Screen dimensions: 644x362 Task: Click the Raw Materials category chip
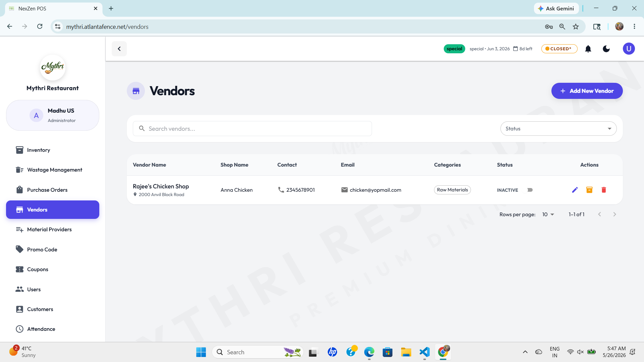tap(452, 190)
